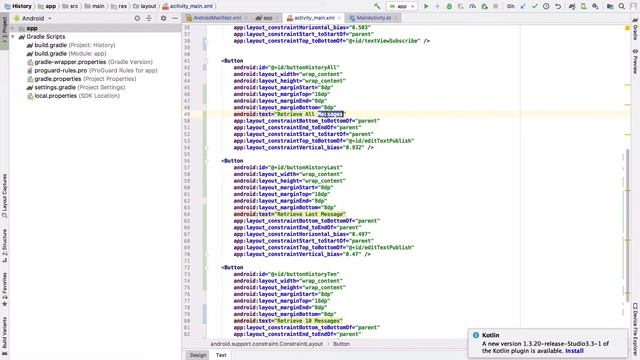640x360 pixels.
Task: Click Attach Debugger to Android Process icon
Action: (x=484, y=6)
